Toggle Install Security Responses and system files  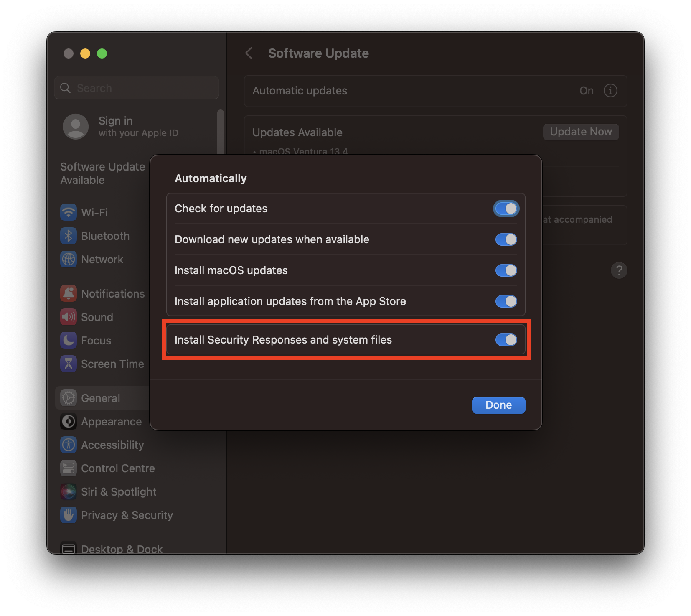[506, 340]
